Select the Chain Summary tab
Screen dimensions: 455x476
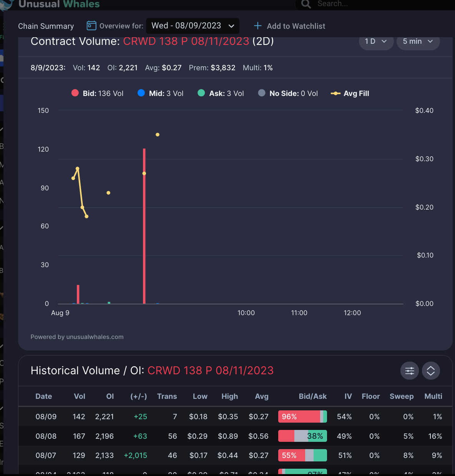click(x=46, y=26)
